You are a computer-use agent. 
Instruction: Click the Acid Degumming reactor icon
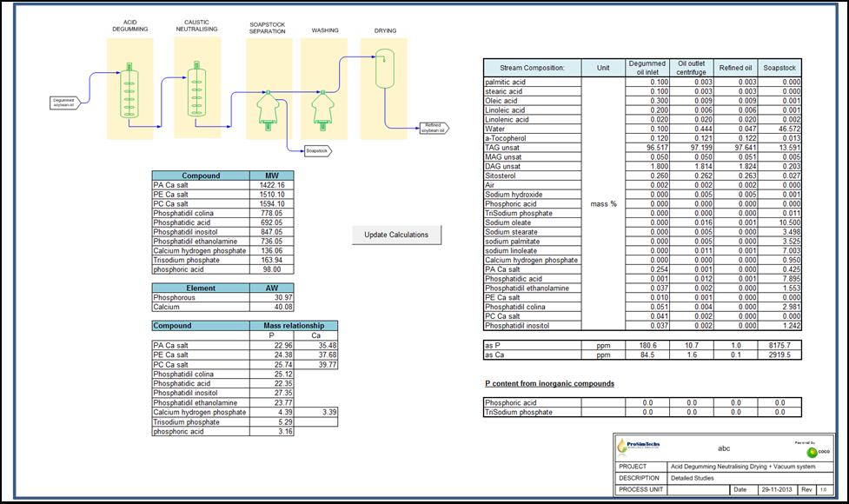click(129, 89)
